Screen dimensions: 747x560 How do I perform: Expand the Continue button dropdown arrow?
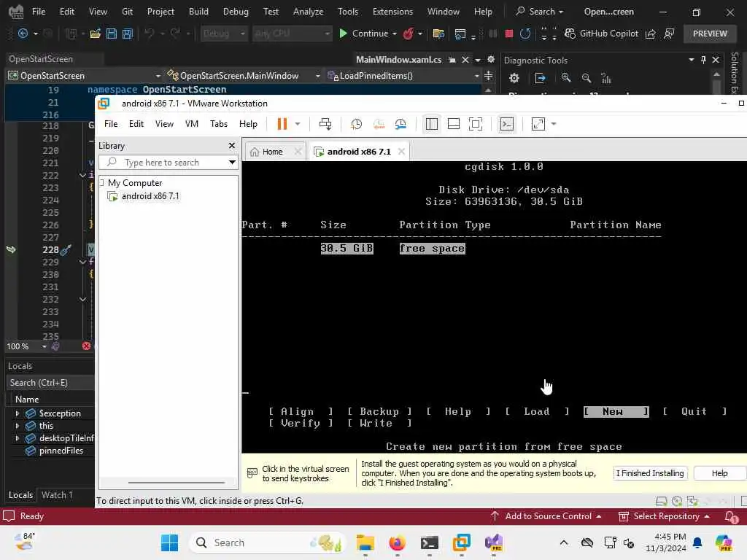[x=395, y=34]
